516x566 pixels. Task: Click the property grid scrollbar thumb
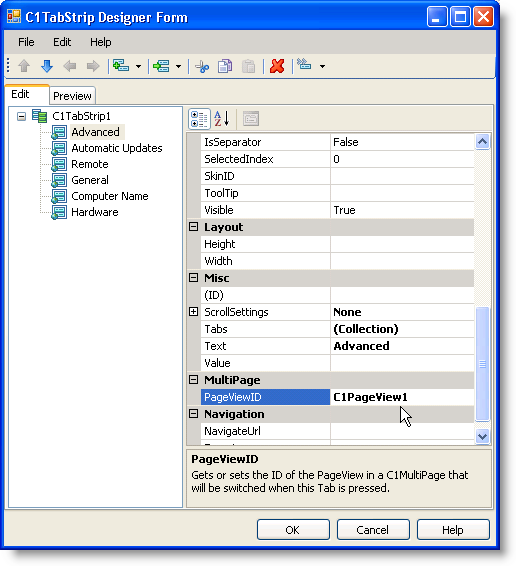pyautogui.click(x=482, y=364)
